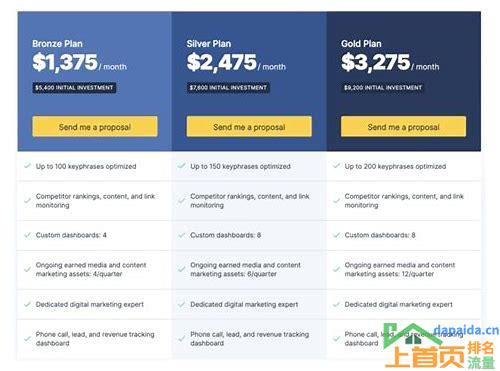Click checkmark beside Up to 150 keyphrases optimized
This screenshot has height=371, width=500.
click(x=182, y=166)
